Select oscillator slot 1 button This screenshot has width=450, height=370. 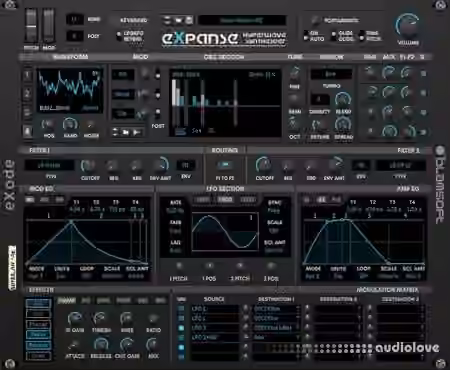pyautogui.click(x=27, y=75)
